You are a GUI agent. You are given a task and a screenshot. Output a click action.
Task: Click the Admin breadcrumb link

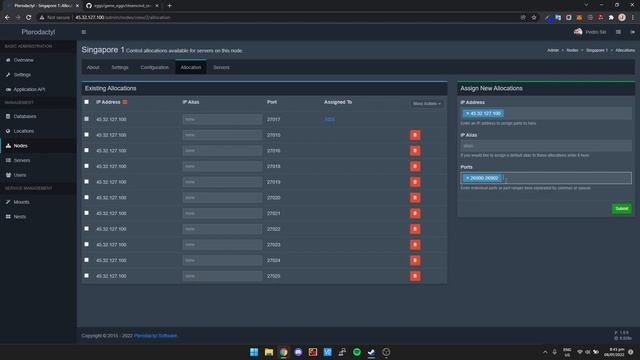point(553,50)
